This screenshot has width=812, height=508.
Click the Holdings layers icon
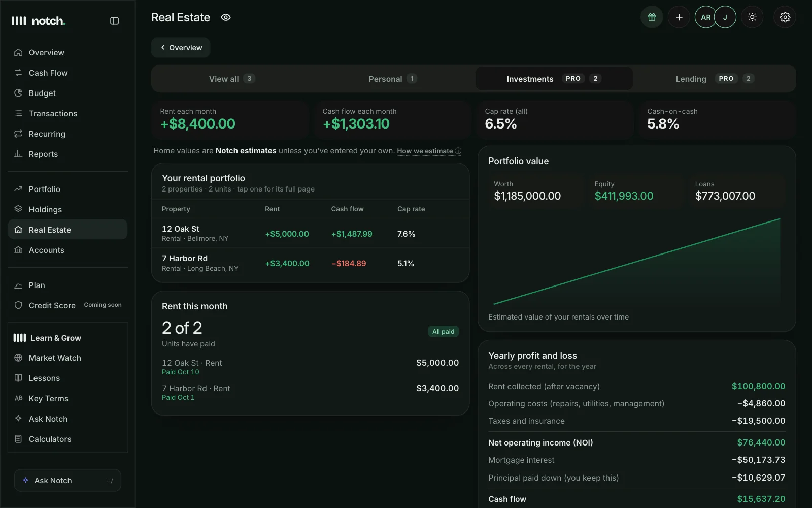point(18,209)
